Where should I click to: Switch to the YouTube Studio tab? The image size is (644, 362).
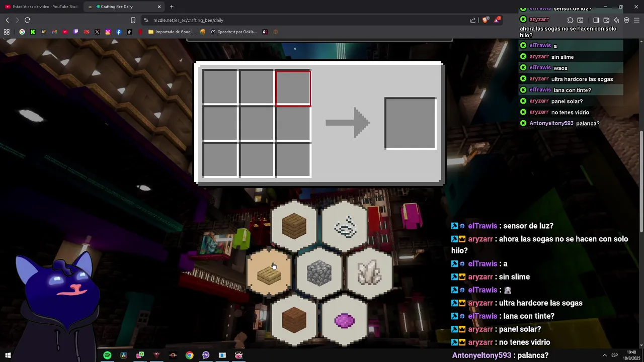(41, 7)
